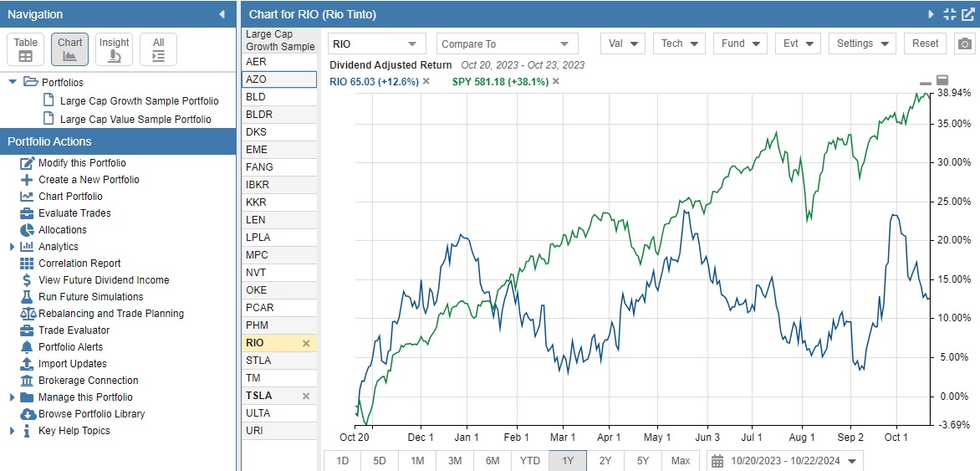The image size is (980, 471).
Task: Shrink chart panel with compress icon
Action: coord(949,14)
